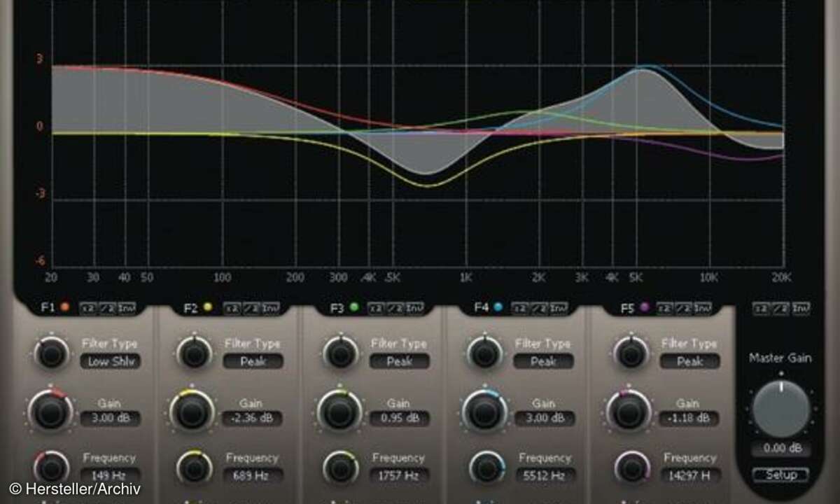Click the master section /2 button
The height and width of the screenshot is (504, 840).
tap(782, 308)
